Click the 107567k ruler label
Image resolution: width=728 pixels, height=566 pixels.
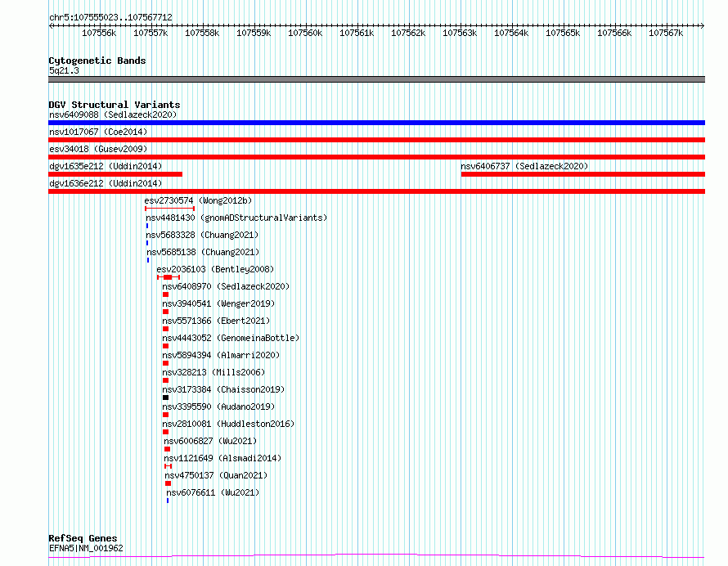(666, 33)
